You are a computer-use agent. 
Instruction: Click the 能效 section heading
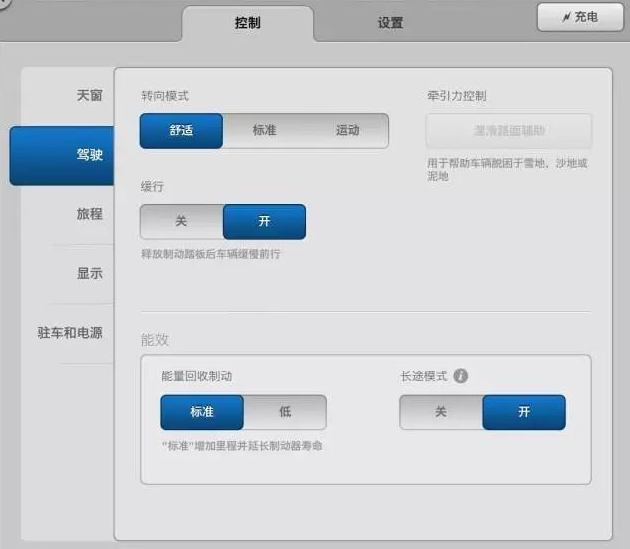(155, 340)
